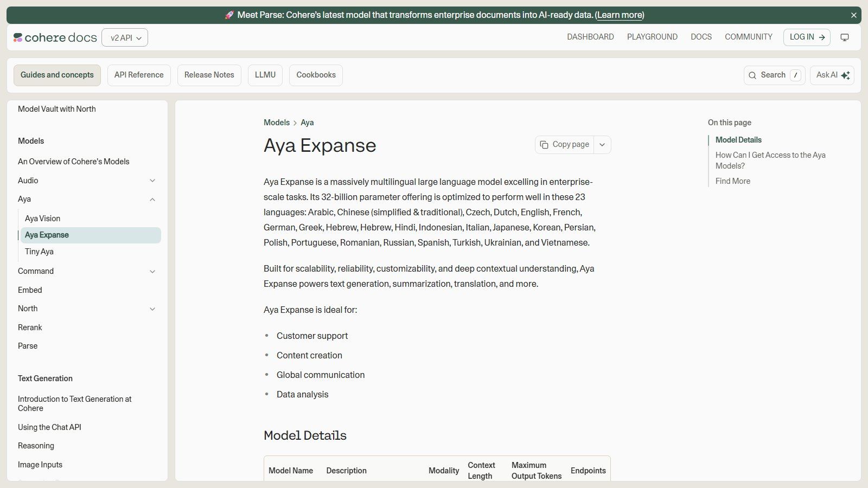Open the Release Notes tab
This screenshot has width=868, height=488.
click(x=209, y=75)
